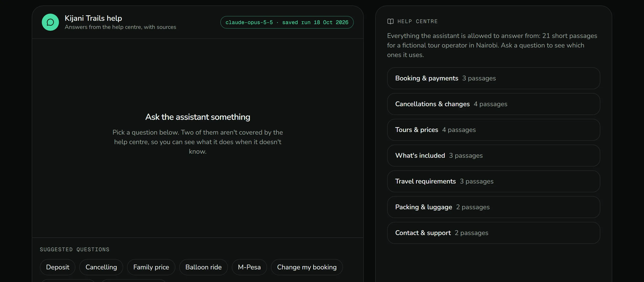
Task: Click the 'Pick a question below' instruction text
Action: point(197,142)
